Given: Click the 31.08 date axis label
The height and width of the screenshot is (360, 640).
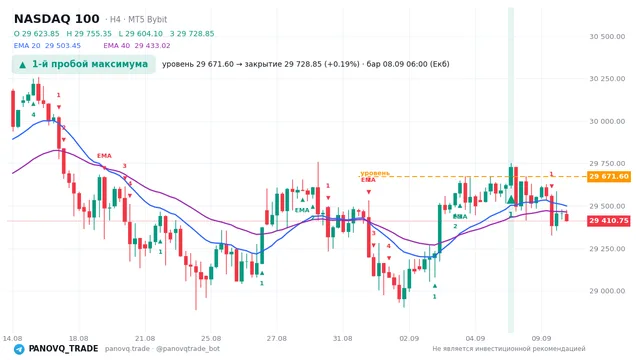Looking at the screenshot, I should coord(342,339).
